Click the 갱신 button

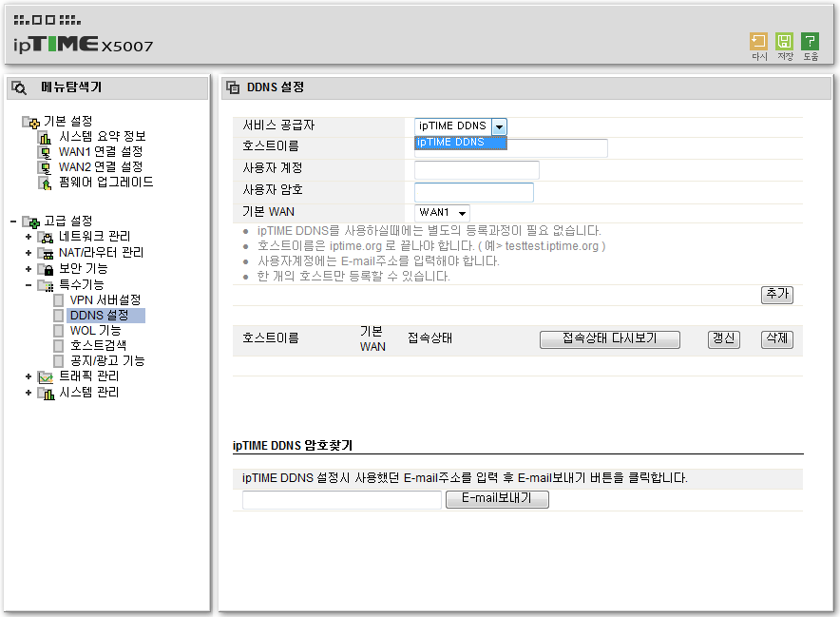point(724,338)
